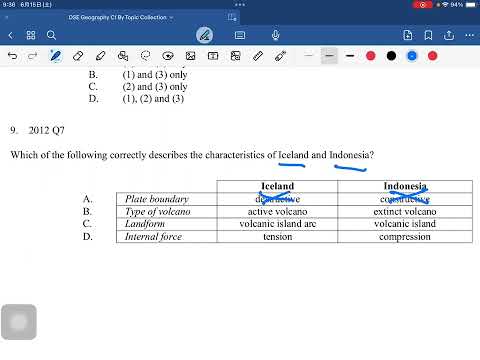The height and width of the screenshot is (360, 480).
Task: Click option B "(1) and (3) only"
Action: [155, 75]
